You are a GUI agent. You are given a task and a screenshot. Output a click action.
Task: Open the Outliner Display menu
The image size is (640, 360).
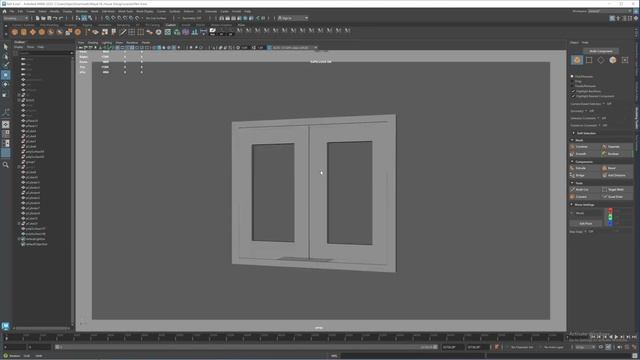(x=19, y=47)
